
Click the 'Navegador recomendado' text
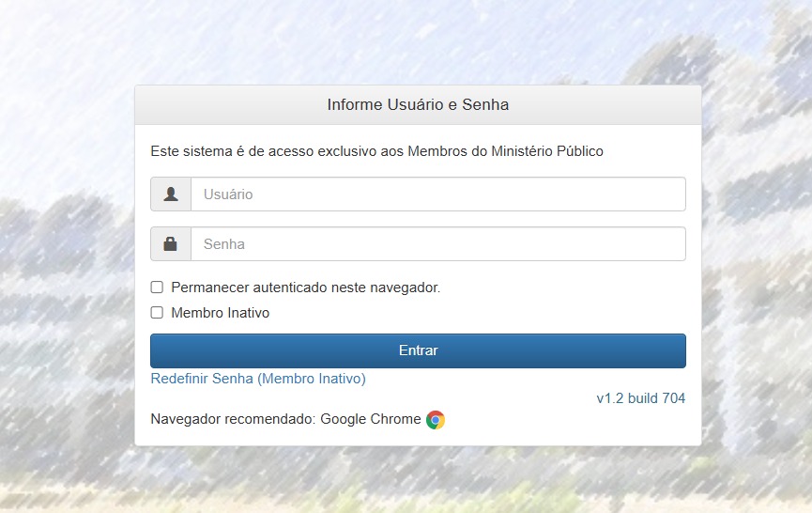pos(233,419)
